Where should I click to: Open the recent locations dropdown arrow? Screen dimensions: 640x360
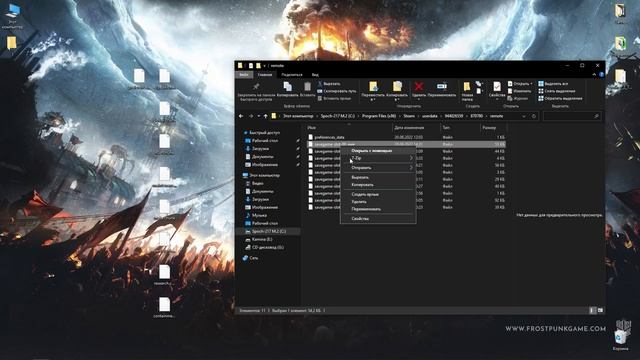258,116
